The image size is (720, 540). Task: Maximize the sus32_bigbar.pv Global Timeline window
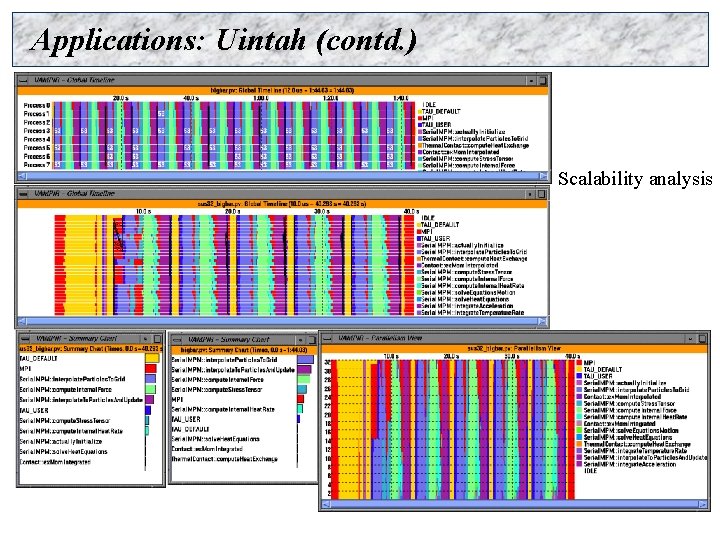541,194
